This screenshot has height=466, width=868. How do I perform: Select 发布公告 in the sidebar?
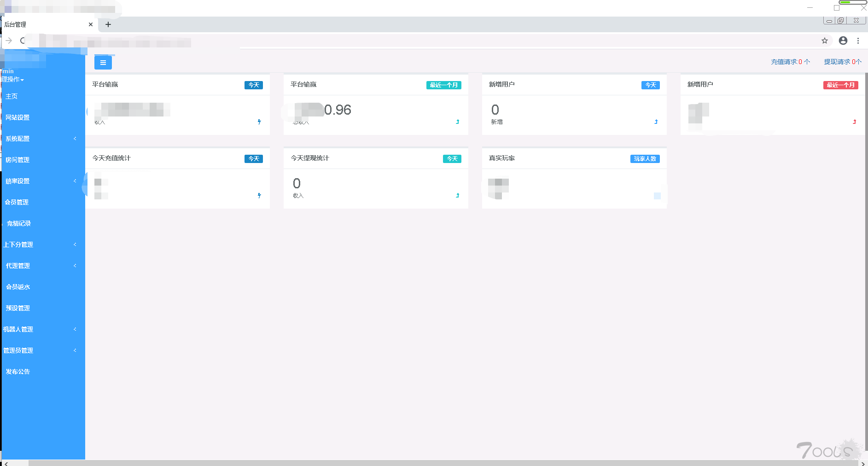pyautogui.click(x=18, y=372)
